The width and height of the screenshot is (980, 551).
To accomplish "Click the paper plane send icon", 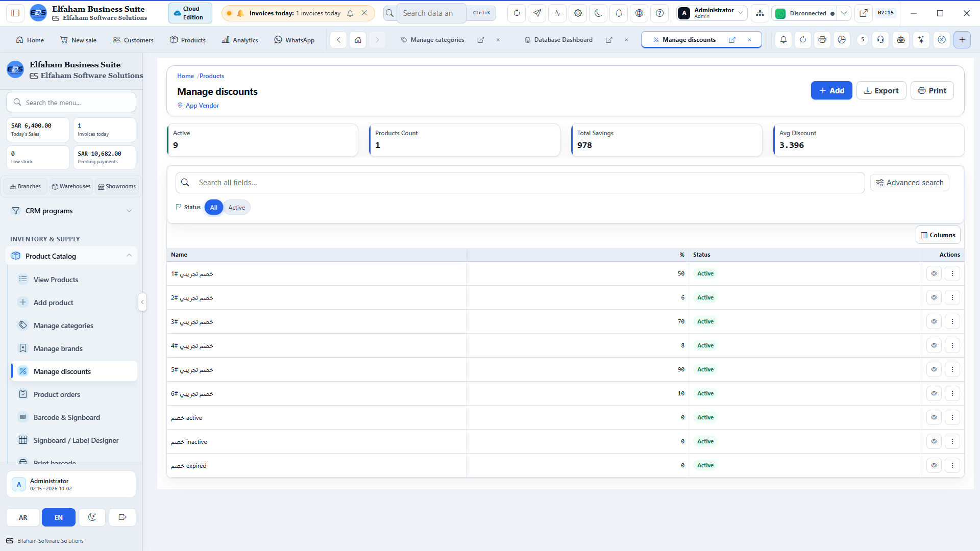I will point(537,13).
